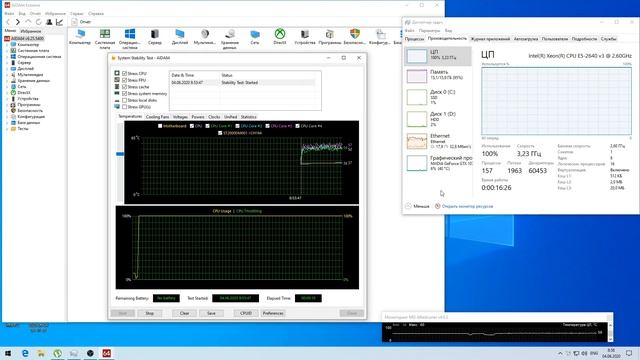The width and height of the screenshot is (640, 360).
Task: Enable the Motherboard temperature graph checkbox
Action: tap(160, 126)
